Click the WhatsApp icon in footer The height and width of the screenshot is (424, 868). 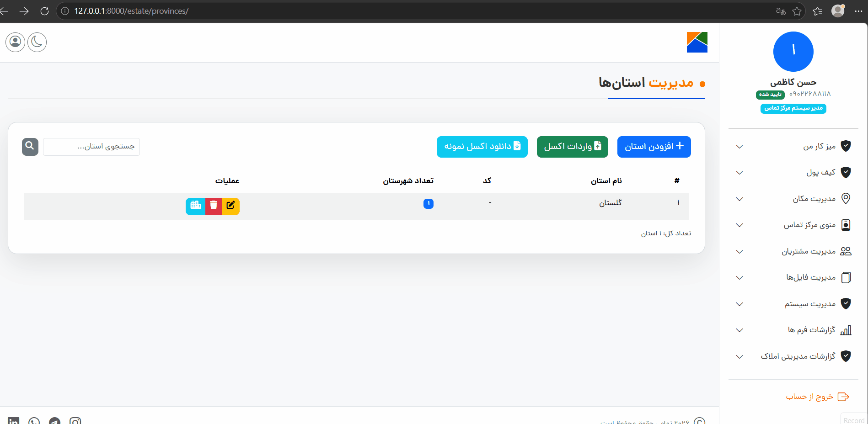click(34, 420)
